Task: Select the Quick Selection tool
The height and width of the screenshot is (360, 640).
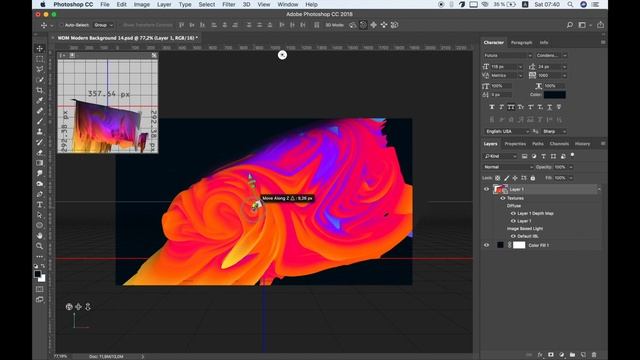Action: 40,80
